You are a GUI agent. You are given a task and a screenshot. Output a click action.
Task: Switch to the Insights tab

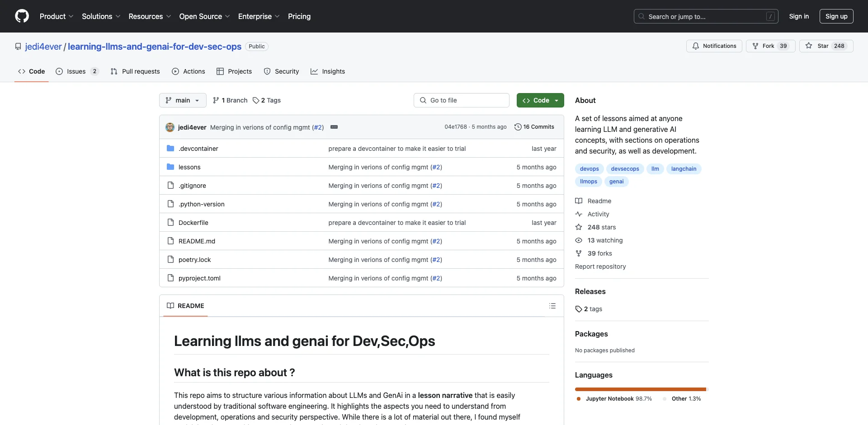click(x=328, y=71)
